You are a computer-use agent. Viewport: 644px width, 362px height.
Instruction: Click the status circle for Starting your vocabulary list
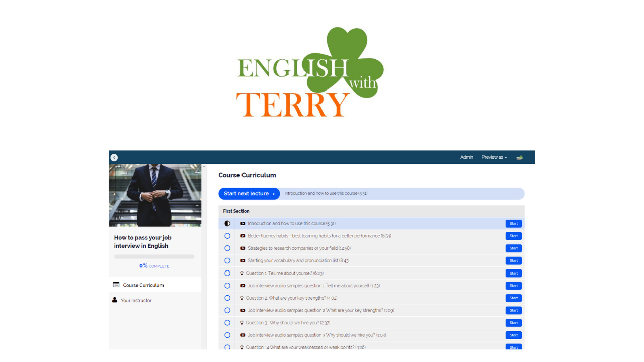tap(227, 260)
